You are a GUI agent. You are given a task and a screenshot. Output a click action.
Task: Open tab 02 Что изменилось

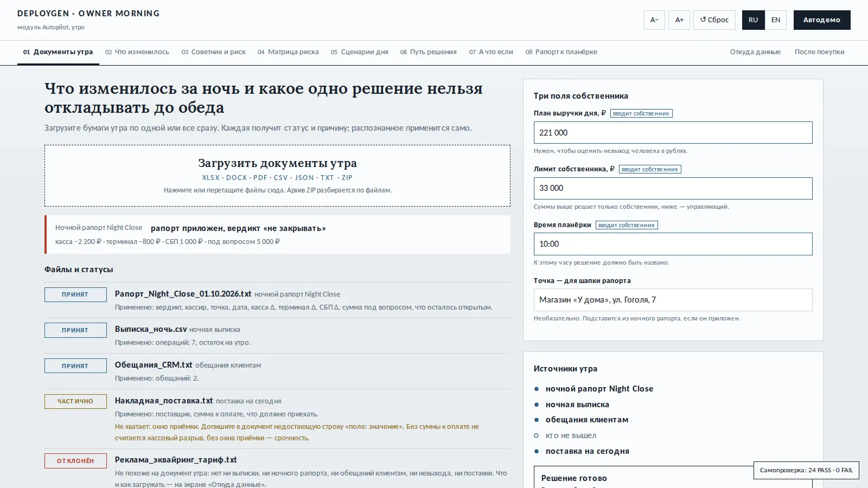pos(137,52)
